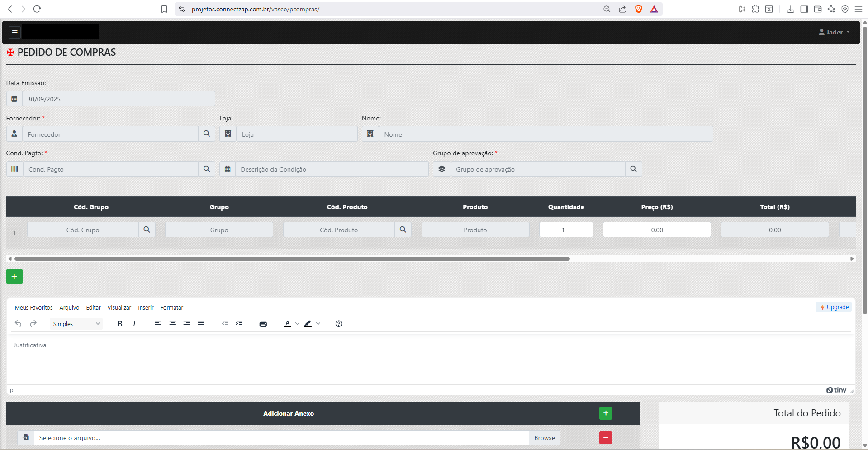Remove attachment with red minus button
868x450 pixels.
pyautogui.click(x=605, y=438)
